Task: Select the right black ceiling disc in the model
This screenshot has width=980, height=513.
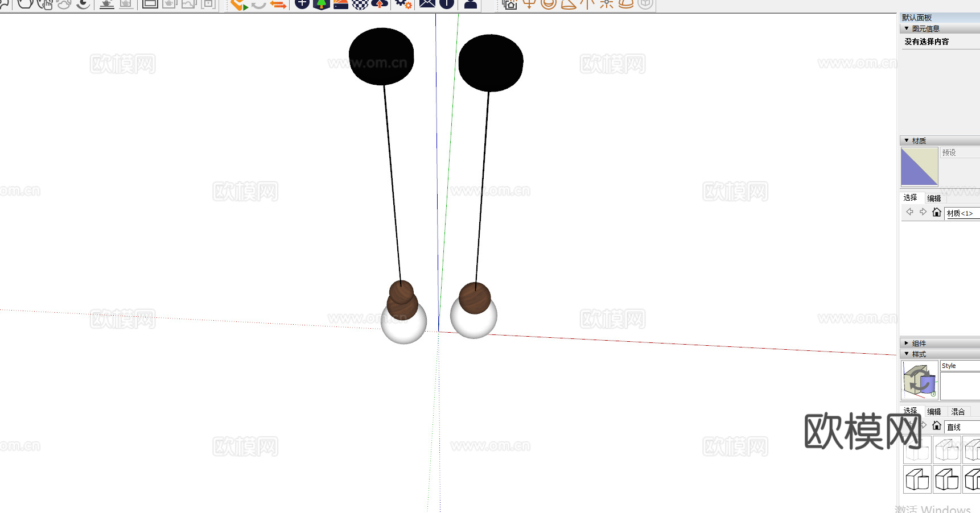Action: coord(491,63)
